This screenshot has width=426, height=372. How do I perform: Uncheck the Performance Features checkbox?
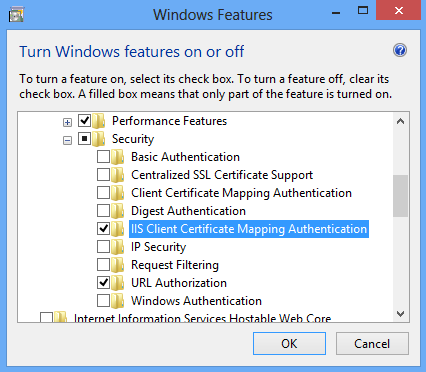(84, 120)
